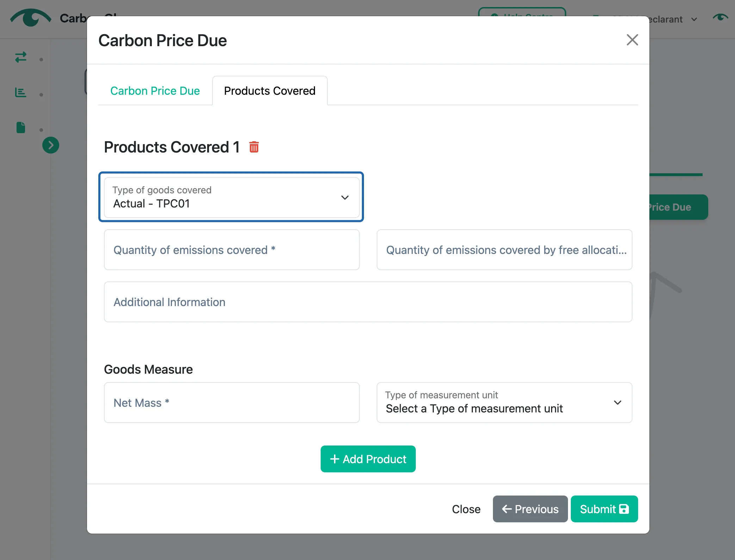Focus the Quantity of emissions covered field
735x560 pixels.
[x=232, y=250]
